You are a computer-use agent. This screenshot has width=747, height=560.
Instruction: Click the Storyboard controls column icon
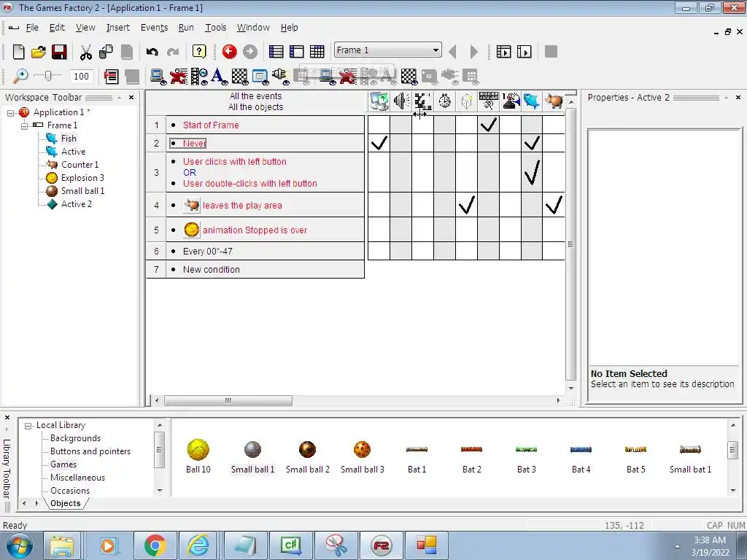click(x=422, y=101)
